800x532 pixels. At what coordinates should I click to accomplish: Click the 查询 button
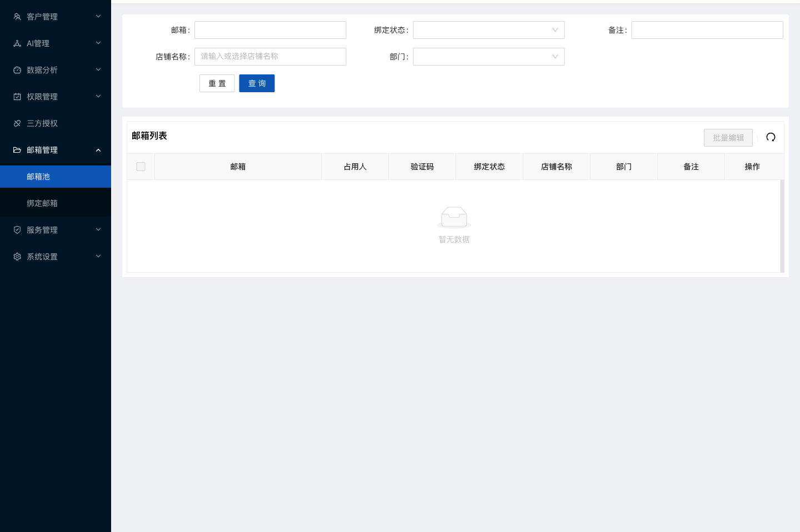257,83
